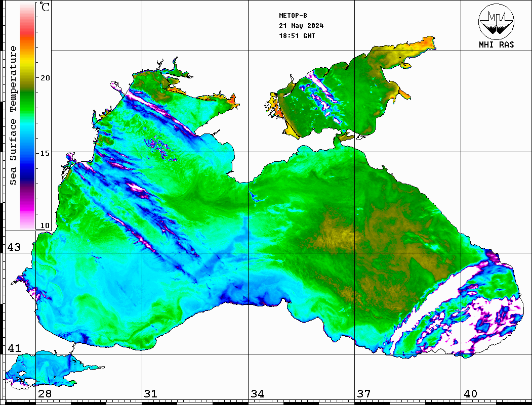Click the 18:51 GMT time label
Viewport: 532px width, 405px height.
(x=297, y=35)
